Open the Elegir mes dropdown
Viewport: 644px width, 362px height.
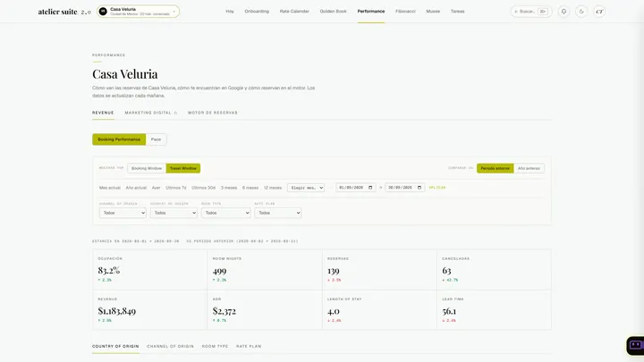click(x=306, y=188)
